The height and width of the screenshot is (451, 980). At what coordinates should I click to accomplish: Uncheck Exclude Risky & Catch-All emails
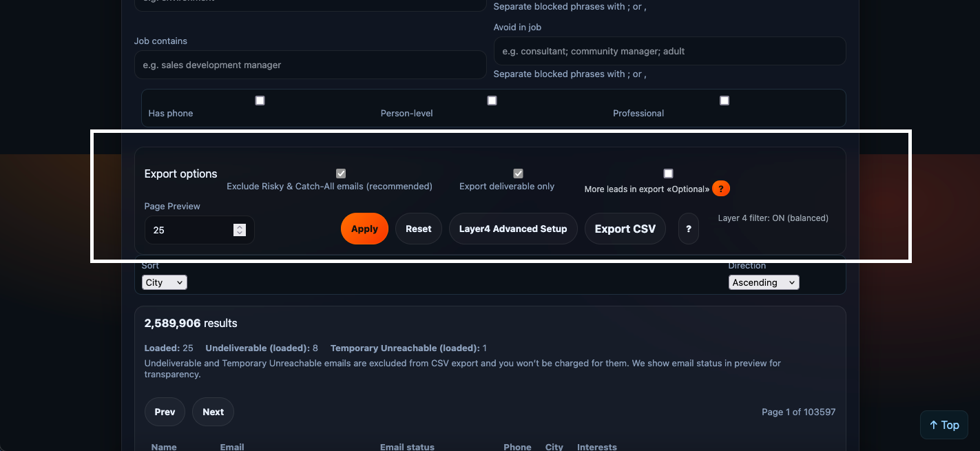click(340, 173)
